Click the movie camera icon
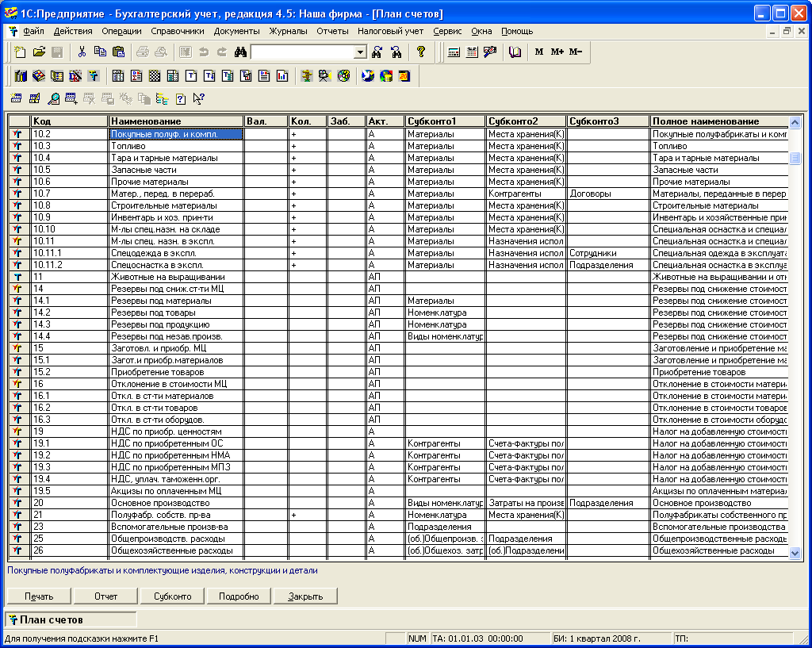 (x=324, y=76)
